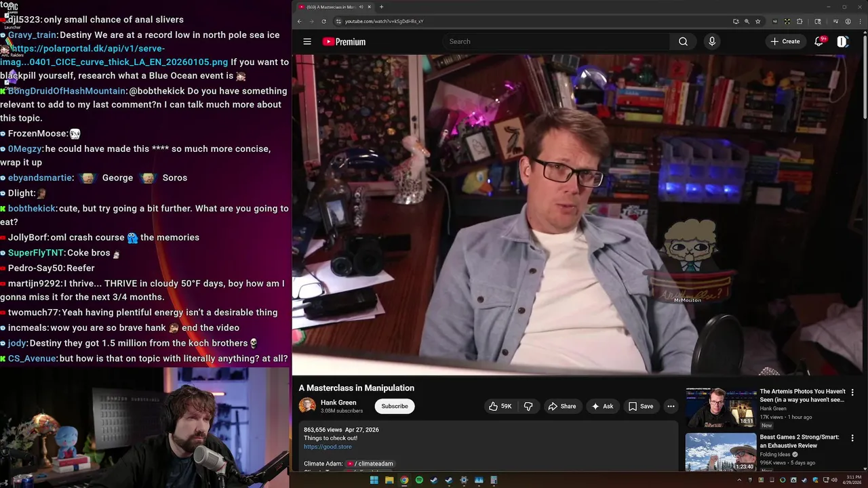
Task: Save the video to a playlist
Action: coord(641,406)
